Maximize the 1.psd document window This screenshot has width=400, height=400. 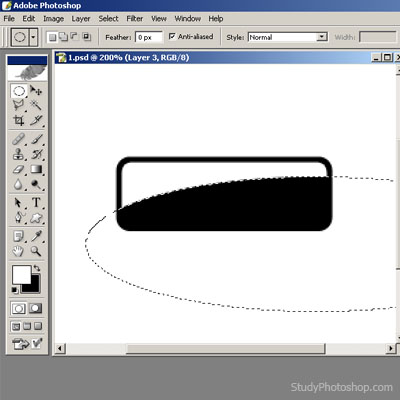click(387, 58)
